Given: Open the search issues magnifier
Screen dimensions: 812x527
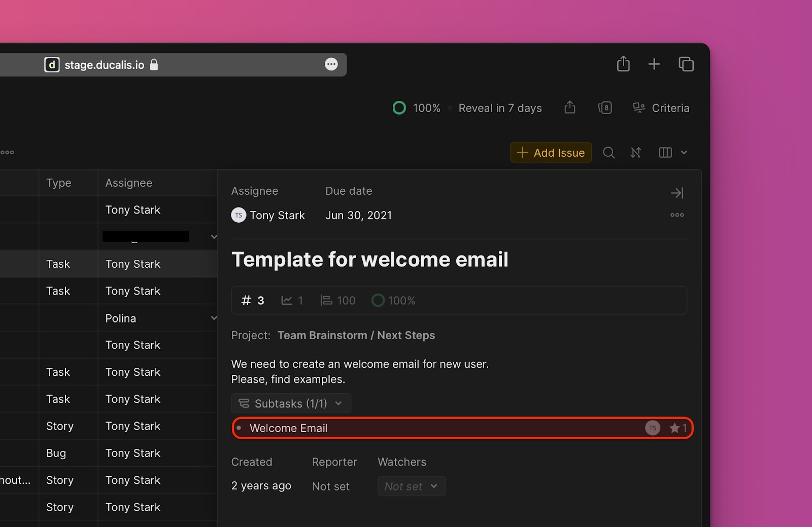Looking at the screenshot, I should 608,153.
